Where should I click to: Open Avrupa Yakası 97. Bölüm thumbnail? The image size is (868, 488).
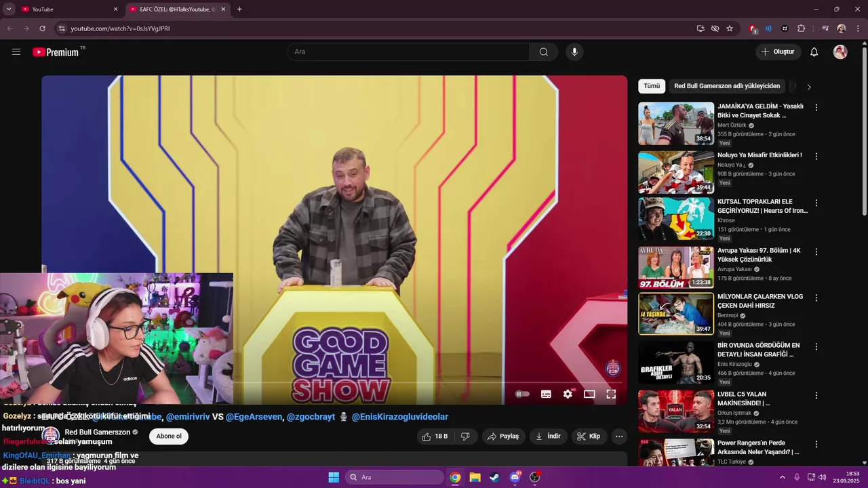click(676, 267)
